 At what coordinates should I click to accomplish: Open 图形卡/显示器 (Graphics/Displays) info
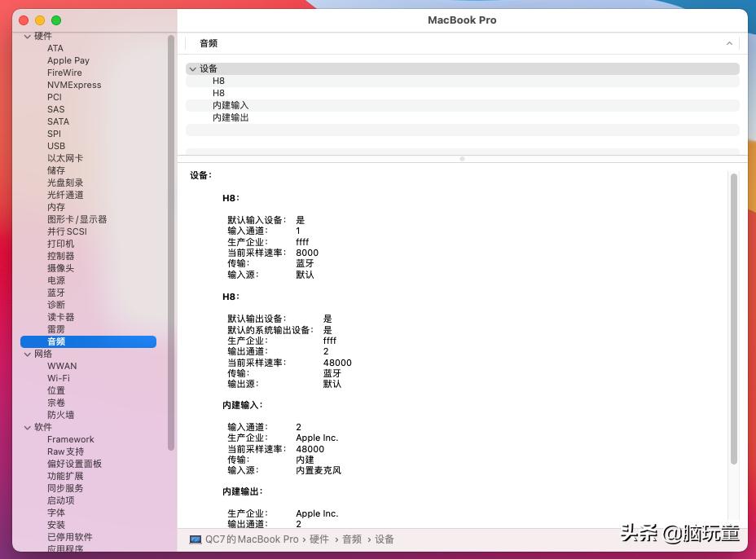pos(77,219)
